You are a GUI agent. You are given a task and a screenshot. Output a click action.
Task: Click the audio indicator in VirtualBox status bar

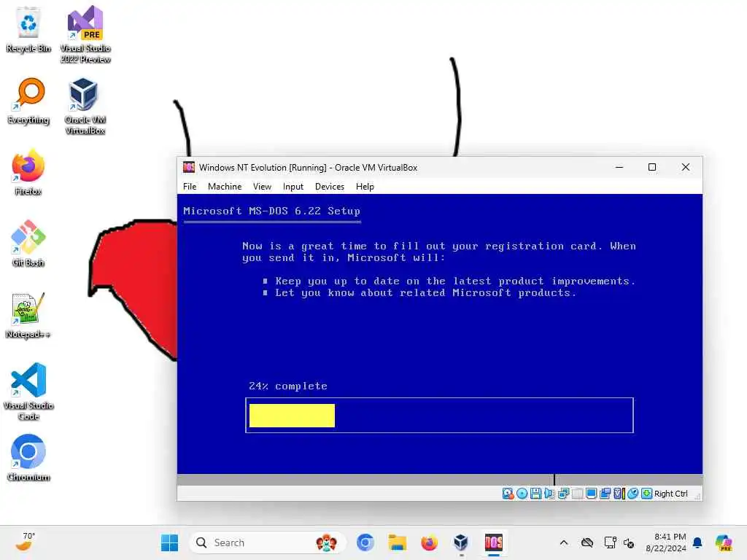click(x=549, y=494)
